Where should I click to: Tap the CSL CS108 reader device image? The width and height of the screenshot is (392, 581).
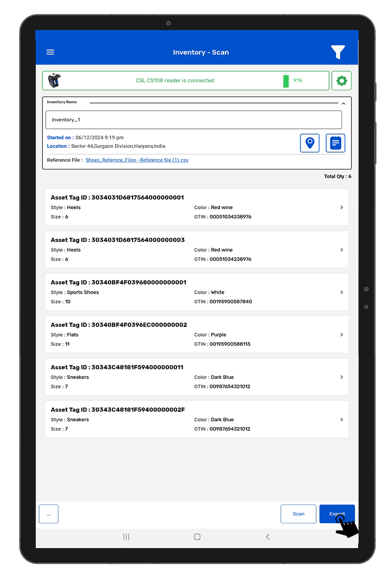pyautogui.click(x=54, y=81)
